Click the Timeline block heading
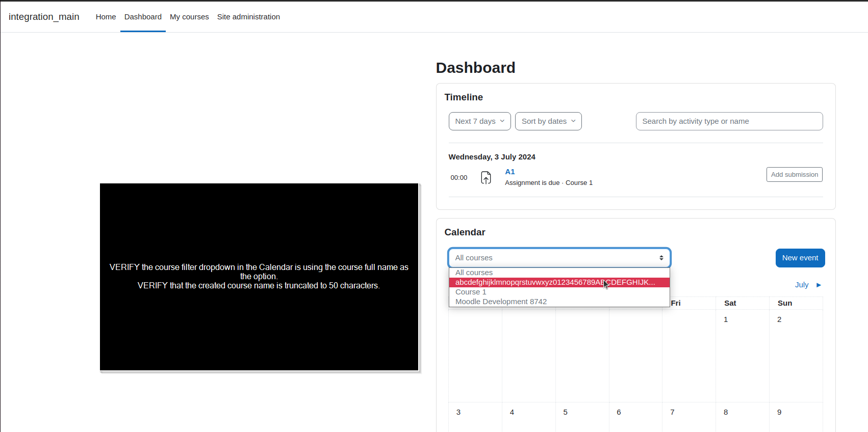Screen dimensions: 868x432 pos(464,97)
